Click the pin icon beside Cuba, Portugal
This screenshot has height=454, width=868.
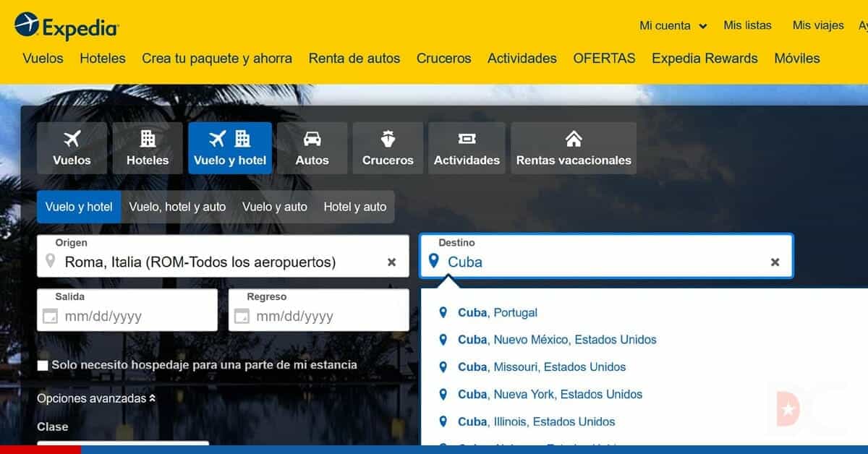click(x=443, y=312)
